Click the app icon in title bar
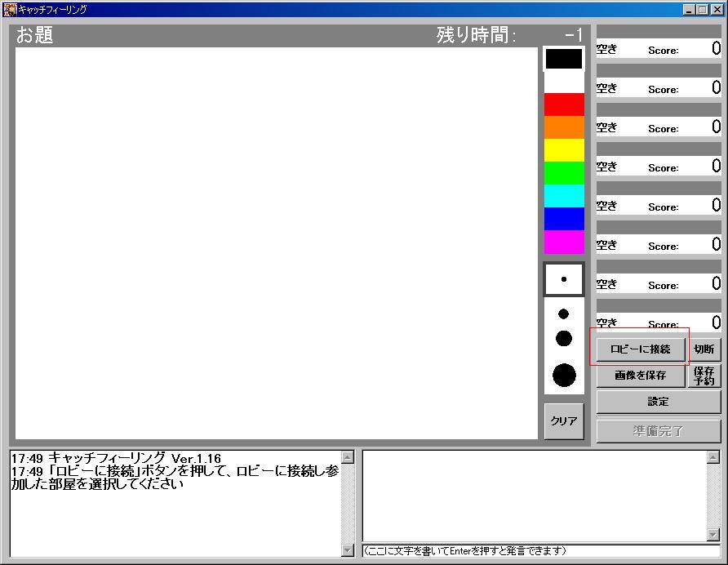728x565 pixels. [10, 10]
